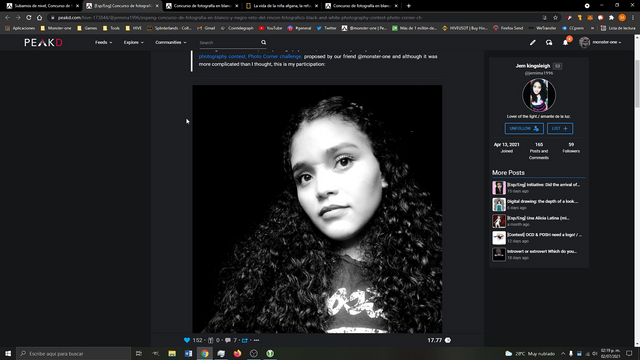The image size is (640, 360).
Task: Reload the page
Action: [29, 18]
